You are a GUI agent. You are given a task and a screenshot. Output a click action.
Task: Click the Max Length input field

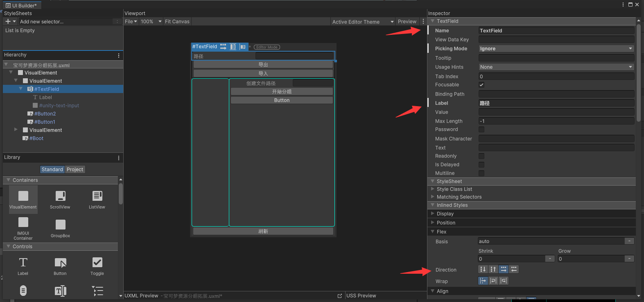point(556,121)
